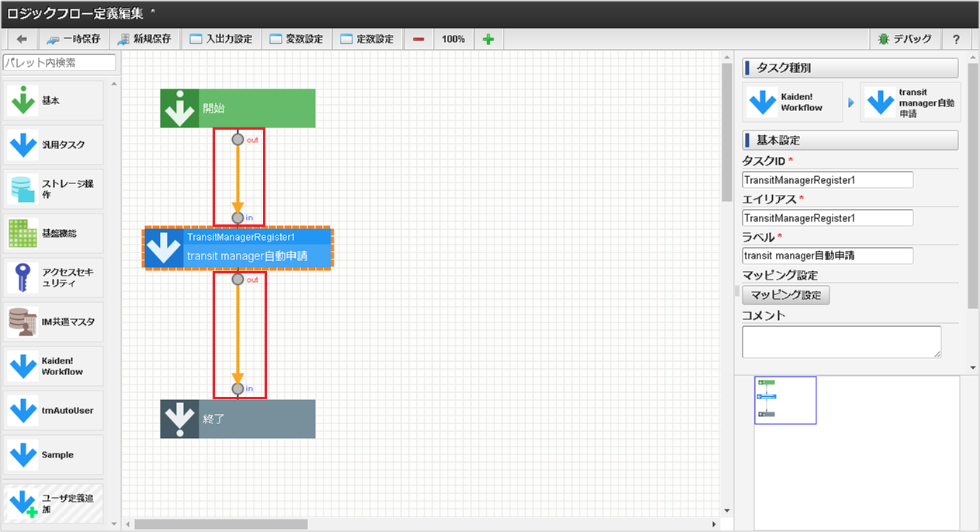
Task: Select the 終了 end node
Action: (x=237, y=419)
